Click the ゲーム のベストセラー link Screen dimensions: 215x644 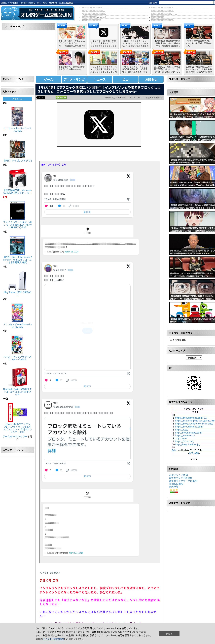(15, 437)
